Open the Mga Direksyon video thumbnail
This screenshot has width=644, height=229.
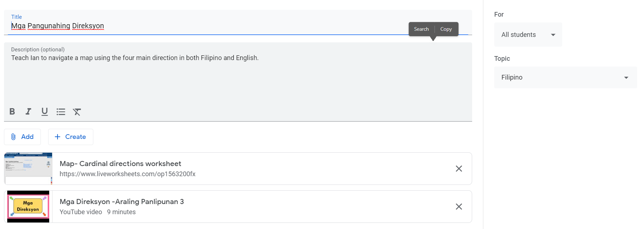28,207
